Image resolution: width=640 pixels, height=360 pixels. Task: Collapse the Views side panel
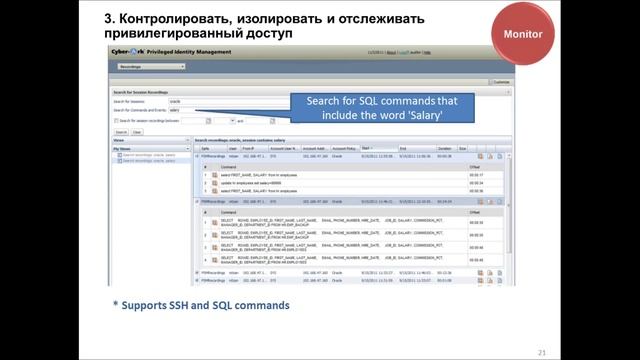pos(188,140)
